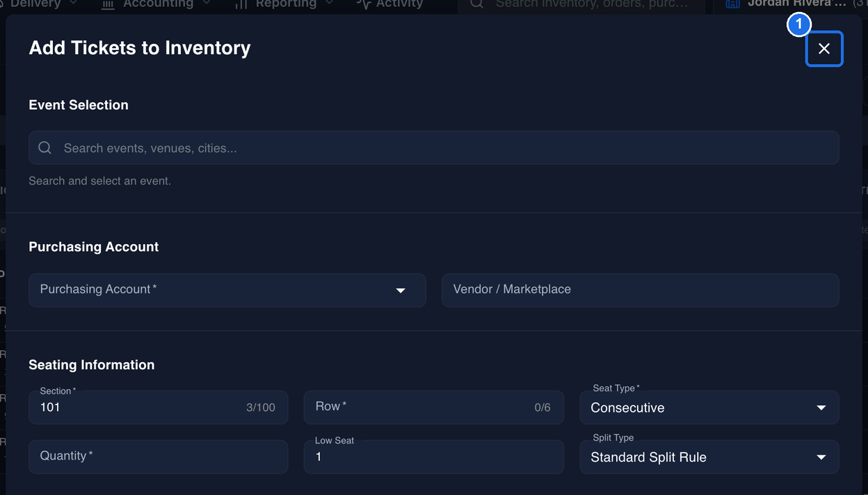The height and width of the screenshot is (495, 868).
Task: Click the magnifier icon in event search
Action: click(x=45, y=148)
